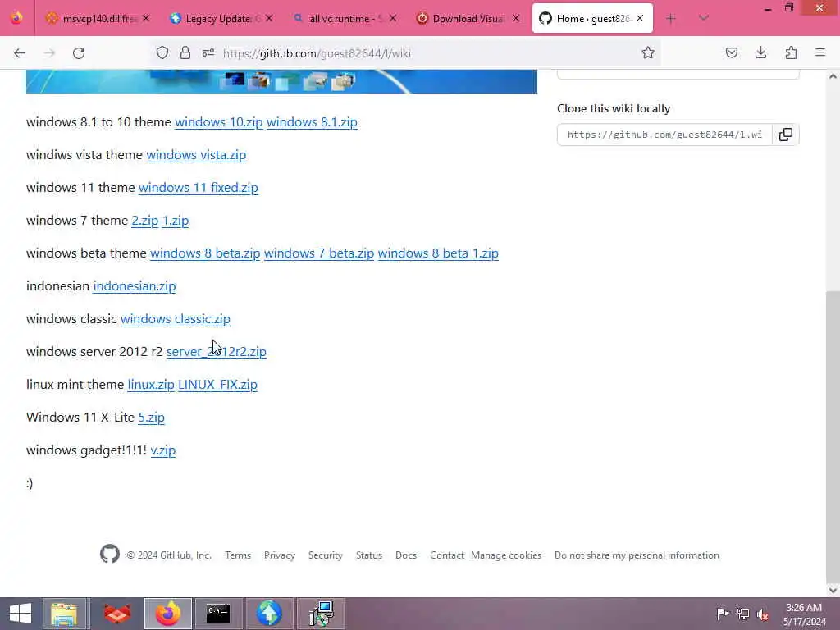The width and height of the screenshot is (840, 630).
Task: Open the tracking protection shield icon
Action: 162,52
